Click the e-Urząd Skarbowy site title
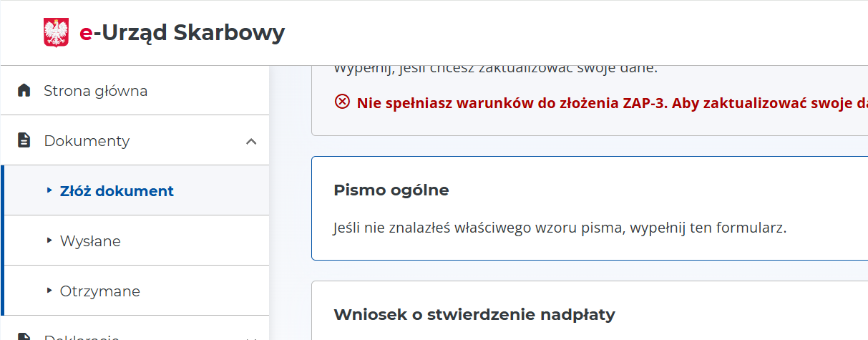This screenshot has width=868, height=340. tap(182, 33)
